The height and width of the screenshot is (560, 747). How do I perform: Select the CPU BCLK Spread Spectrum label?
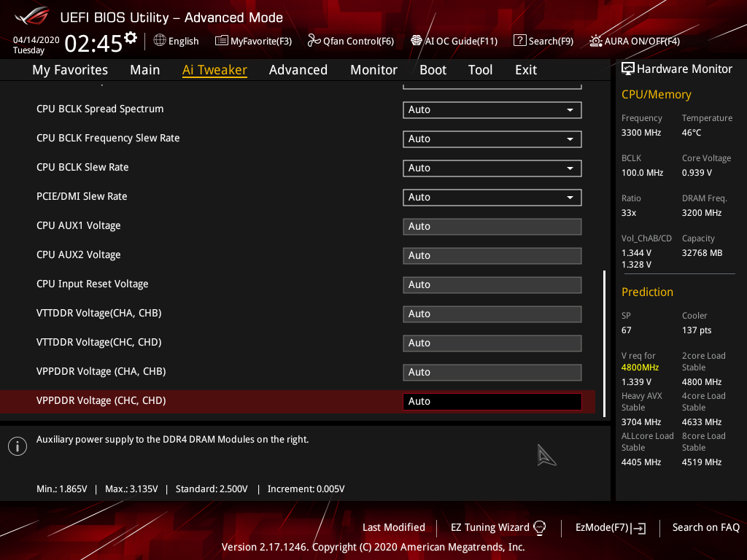coord(100,109)
